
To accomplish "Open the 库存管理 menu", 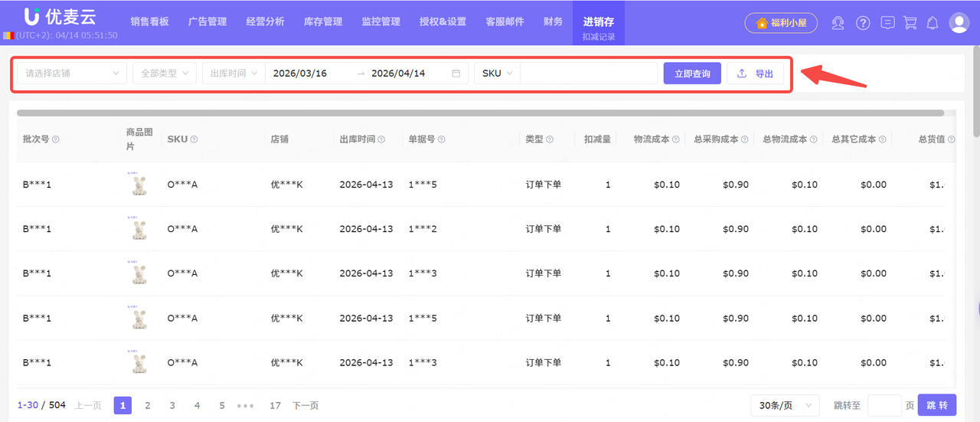I will click(323, 21).
